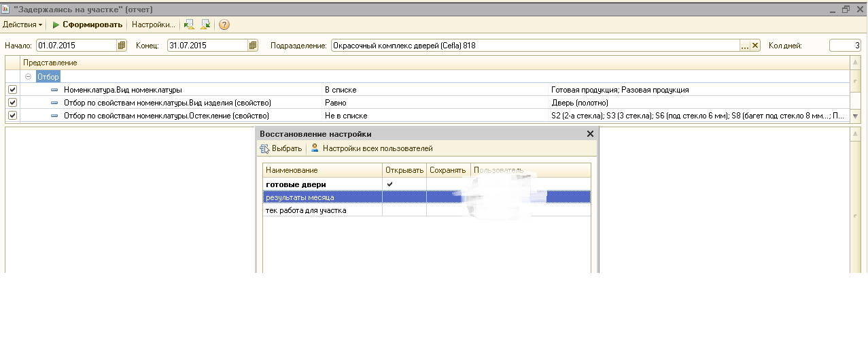Open the Настройки... toolbar item
This screenshot has width=868, height=362.
click(153, 24)
